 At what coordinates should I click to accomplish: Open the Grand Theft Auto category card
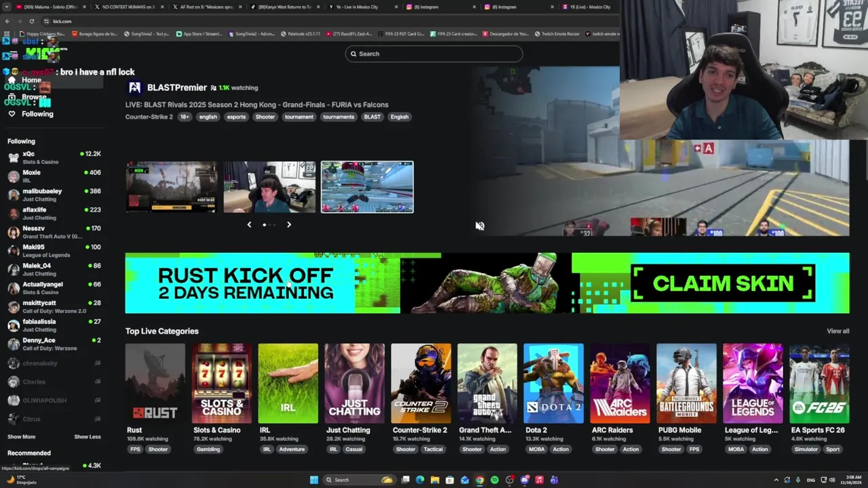(x=488, y=384)
